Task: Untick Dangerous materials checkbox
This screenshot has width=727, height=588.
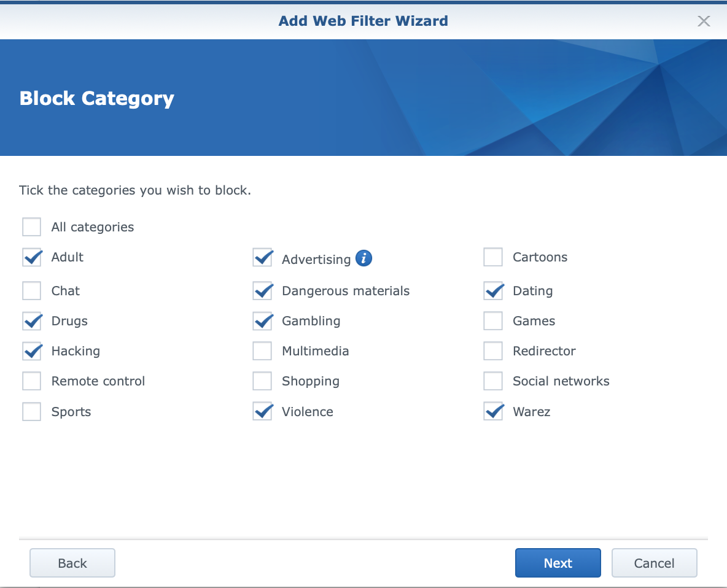Action: pyautogui.click(x=262, y=291)
